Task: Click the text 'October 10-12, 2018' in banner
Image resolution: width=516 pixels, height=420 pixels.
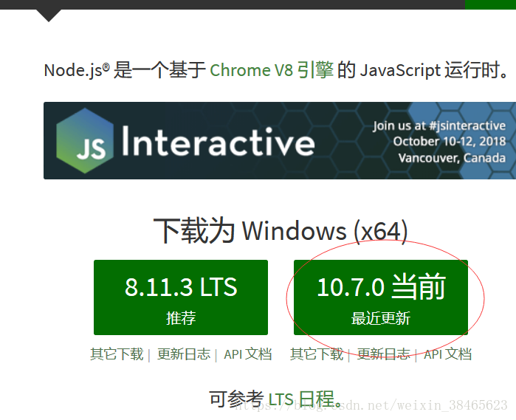Action: coord(450,142)
